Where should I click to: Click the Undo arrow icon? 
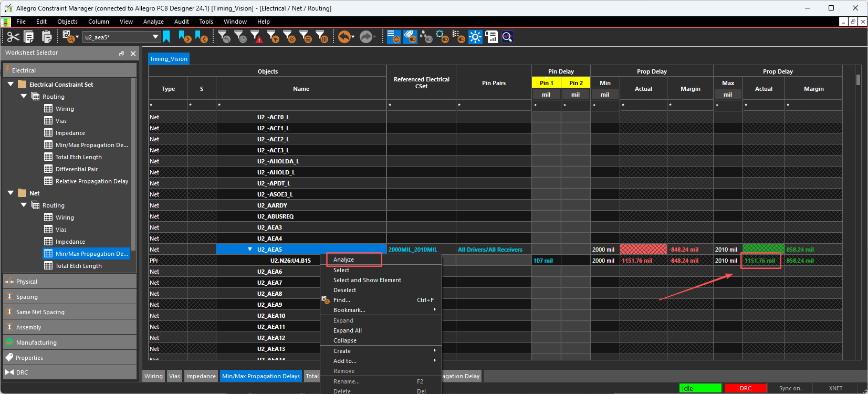click(x=344, y=37)
